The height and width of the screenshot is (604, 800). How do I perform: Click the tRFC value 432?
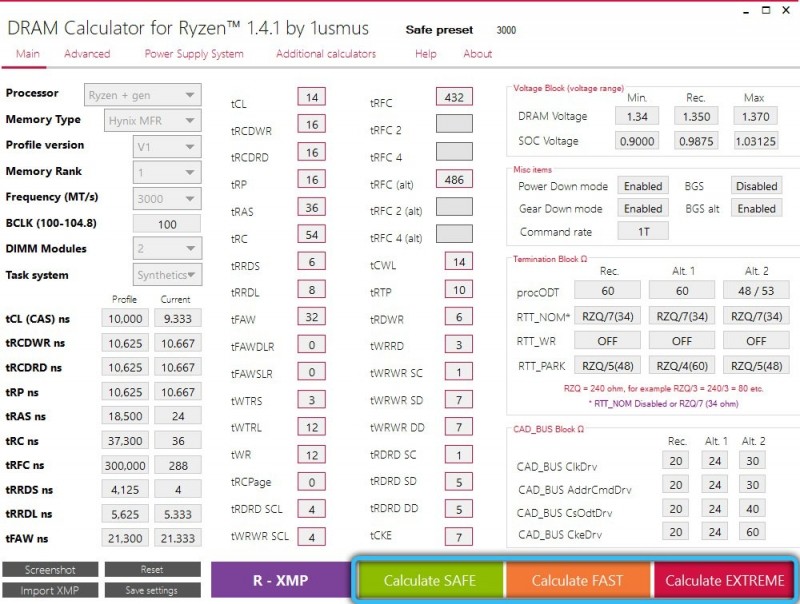click(x=454, y=97)
